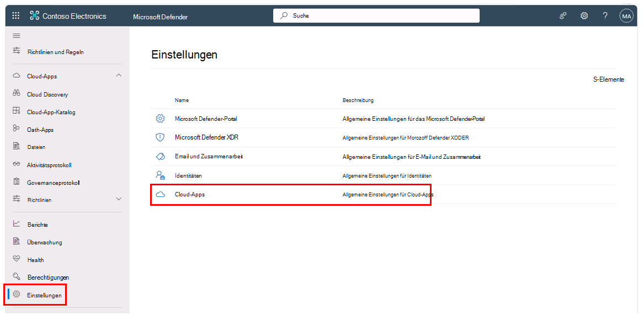Click the Health heart icon
This screenshot has width=644, height=315.
click(17, 259)
